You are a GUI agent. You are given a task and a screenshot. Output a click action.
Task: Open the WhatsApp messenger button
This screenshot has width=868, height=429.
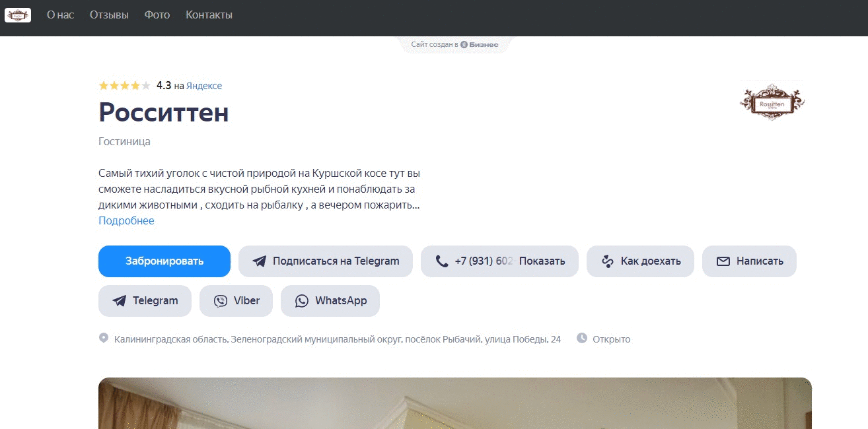(330, 301)
